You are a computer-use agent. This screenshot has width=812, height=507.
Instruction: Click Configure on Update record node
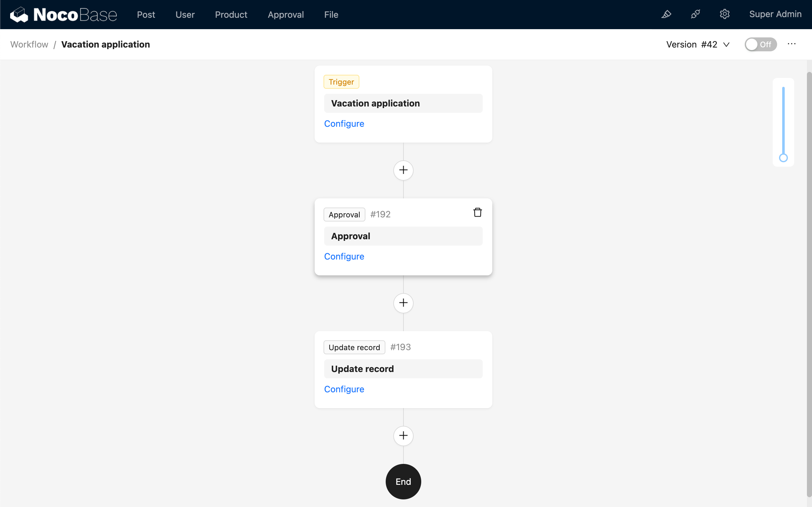(344, 389)
